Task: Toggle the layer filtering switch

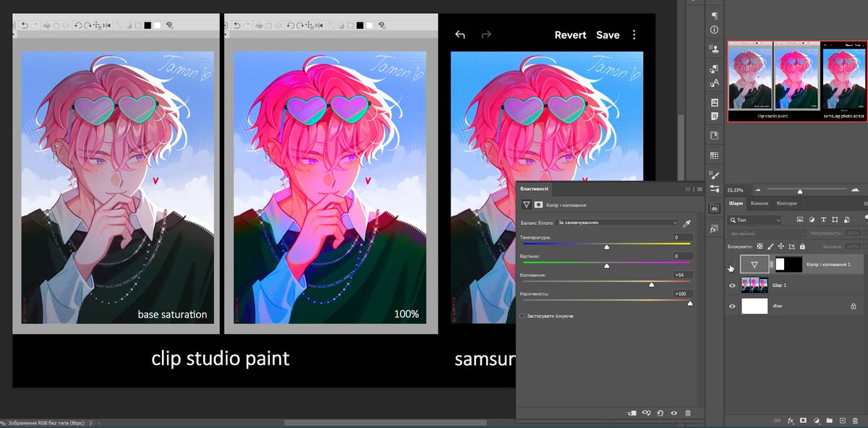Action: click(x=864, y=219)
